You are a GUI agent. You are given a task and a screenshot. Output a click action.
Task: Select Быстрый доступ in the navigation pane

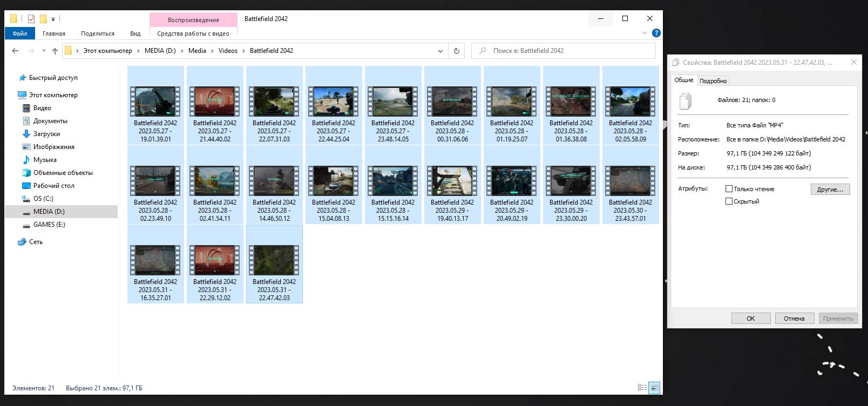(53, 78)
